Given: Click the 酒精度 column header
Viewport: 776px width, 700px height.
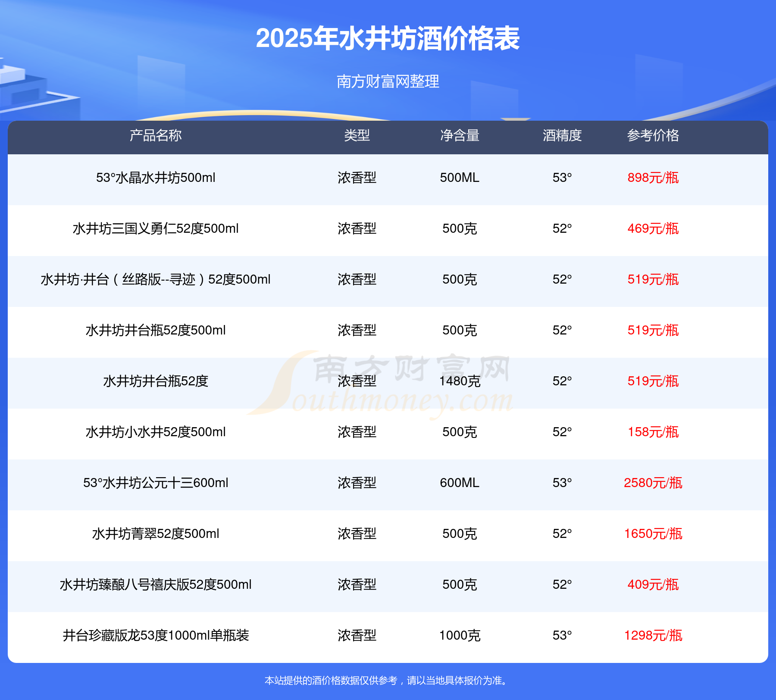Looking at the screenshot, I should pyautogui.click(x=562, y=135).
